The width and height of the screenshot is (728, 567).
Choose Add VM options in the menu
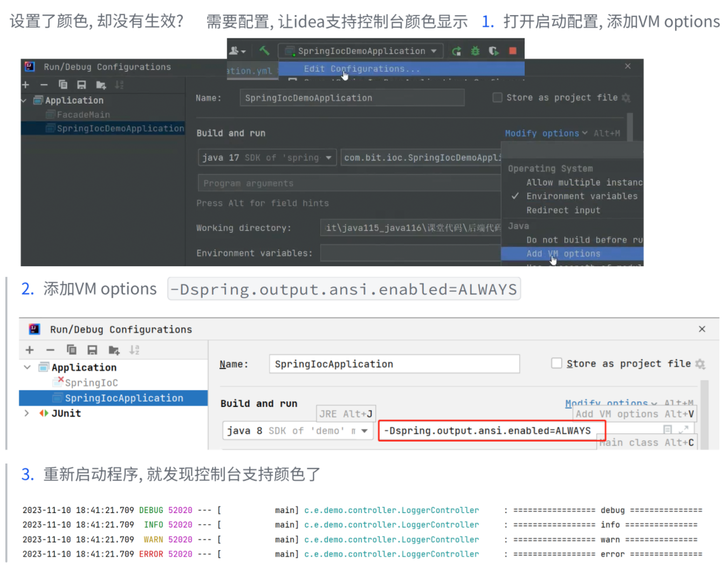pyautogui.click(x=572, y=254)
